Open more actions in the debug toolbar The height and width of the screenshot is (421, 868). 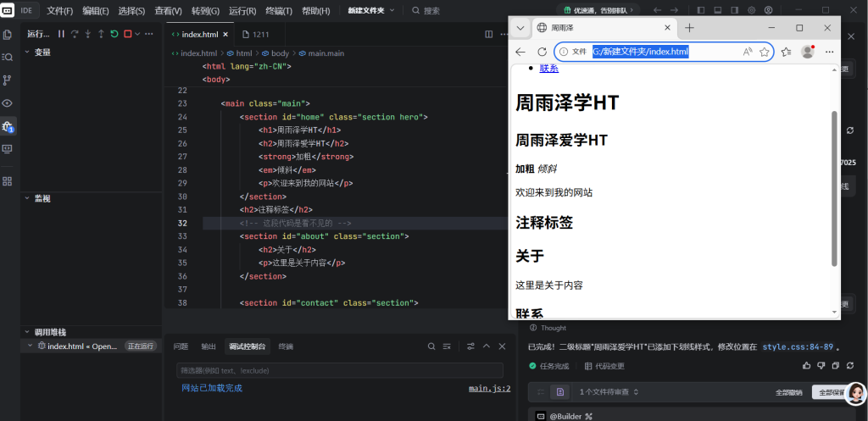(149, 34)
